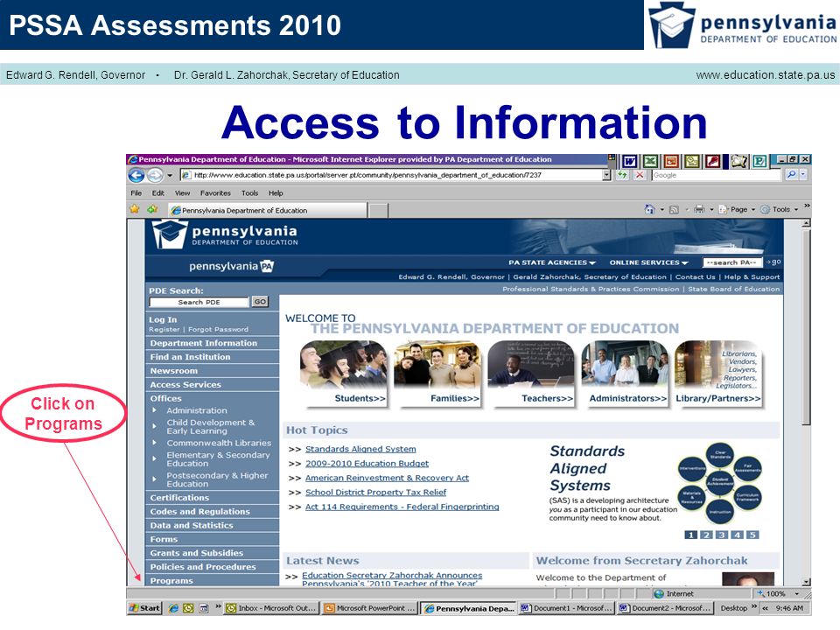Click the Programs link in sidebar

coord(171,581)
